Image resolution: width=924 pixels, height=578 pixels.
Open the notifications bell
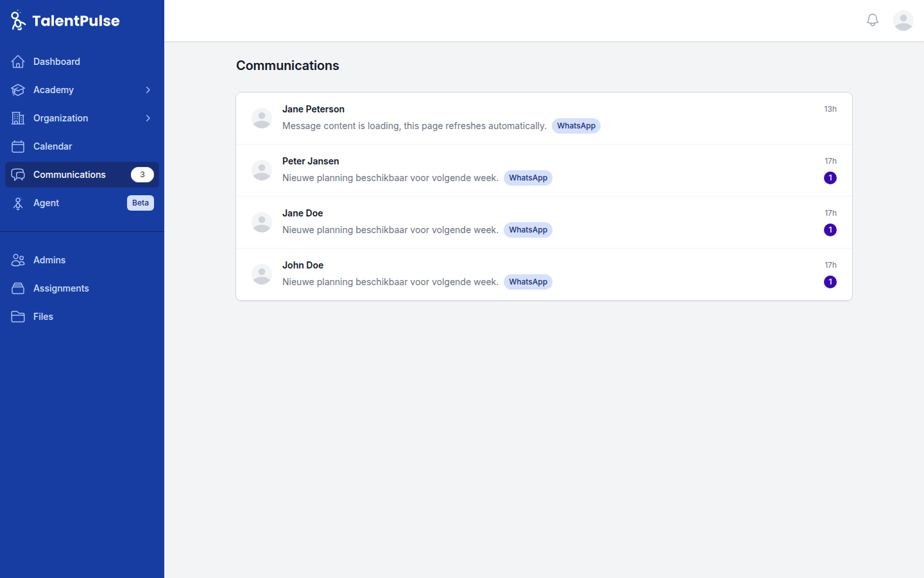[x=873, y=21]
